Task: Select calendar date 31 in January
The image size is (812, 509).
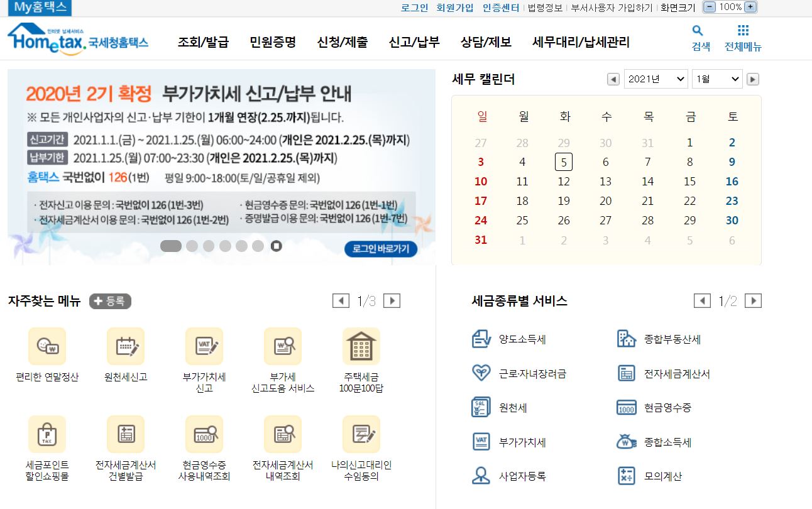Action: tap(481, 240)
